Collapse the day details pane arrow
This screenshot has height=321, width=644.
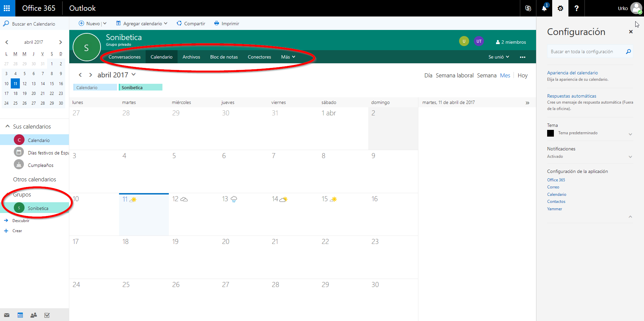(x=527, y=103)
